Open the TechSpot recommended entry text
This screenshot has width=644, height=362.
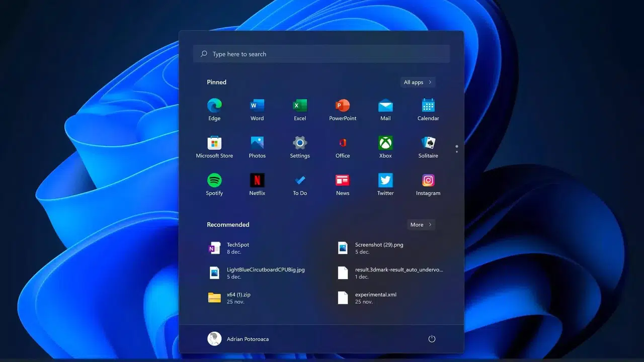(238, 245)
